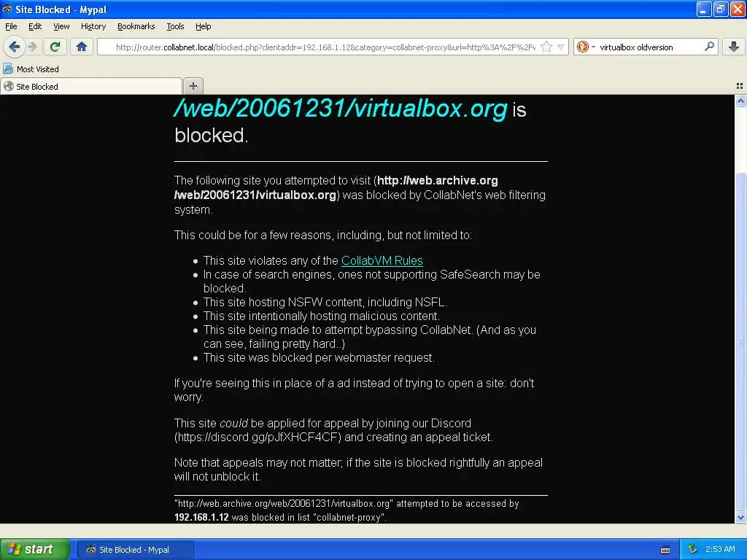Open the History menu

(x=93, y=26)
